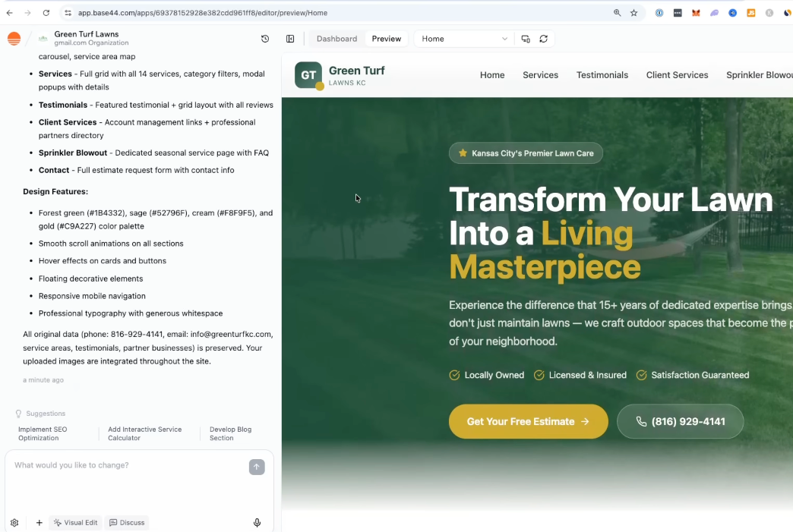
Task: Open the version history icon in the toolbar
Action: coord(265,38)
